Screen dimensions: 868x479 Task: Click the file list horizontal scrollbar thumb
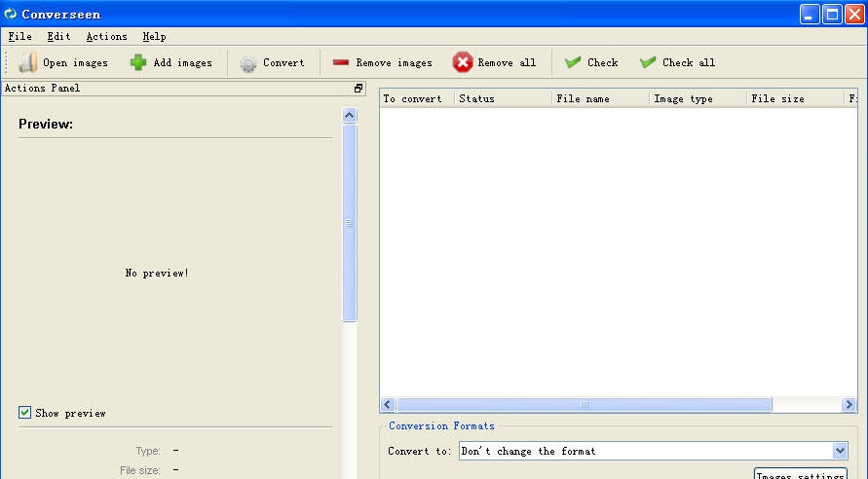click(x=584, y=404)
